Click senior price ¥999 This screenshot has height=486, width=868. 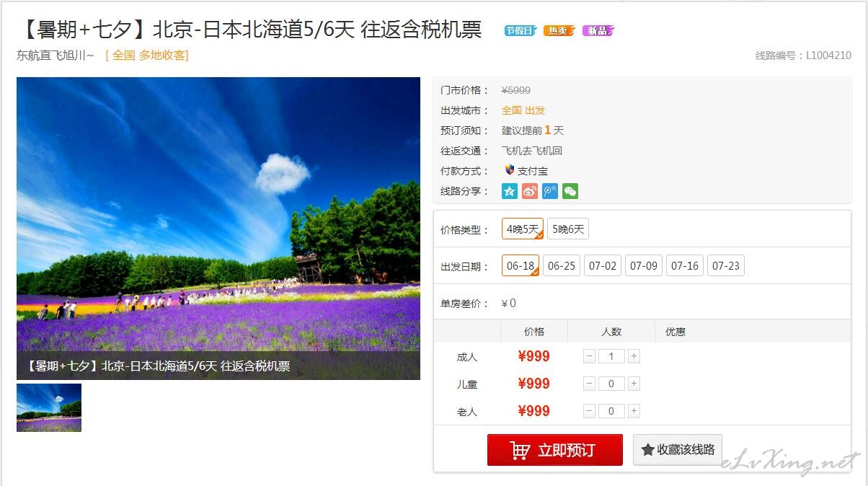coord(533,411)
